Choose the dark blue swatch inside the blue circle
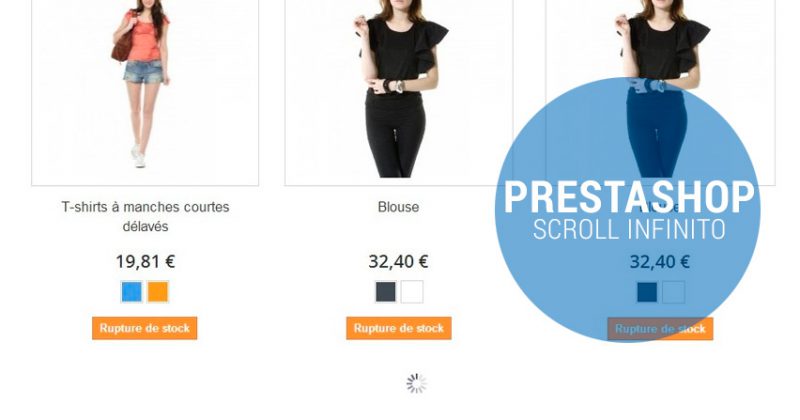 [647, 292]
